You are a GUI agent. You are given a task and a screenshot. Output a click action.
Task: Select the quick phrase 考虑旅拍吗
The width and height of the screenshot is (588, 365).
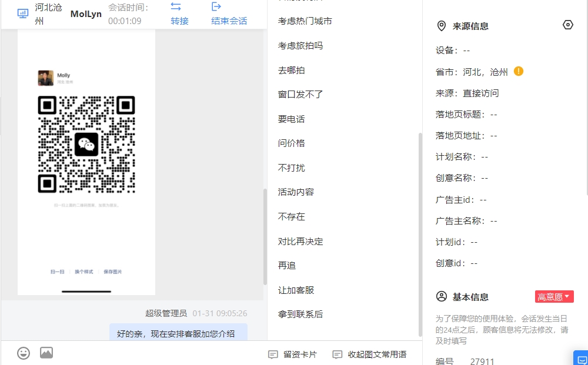click(300, 46)
